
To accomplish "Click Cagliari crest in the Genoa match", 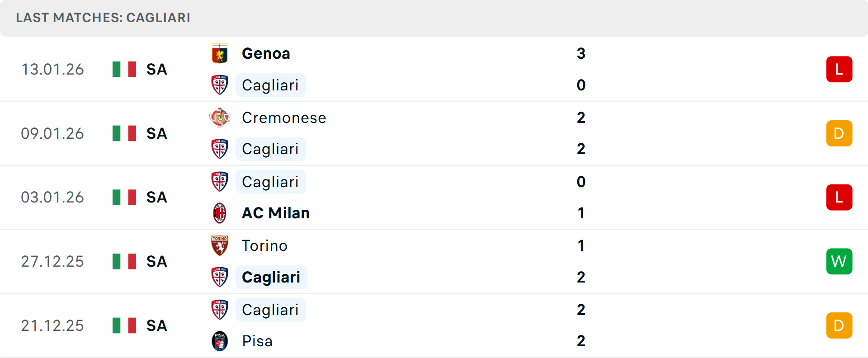I will click(220, 85).
